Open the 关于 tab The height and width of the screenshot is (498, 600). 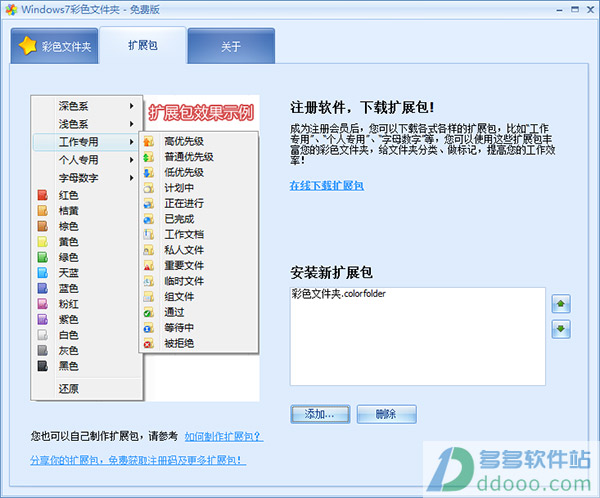tap(231, 46)
